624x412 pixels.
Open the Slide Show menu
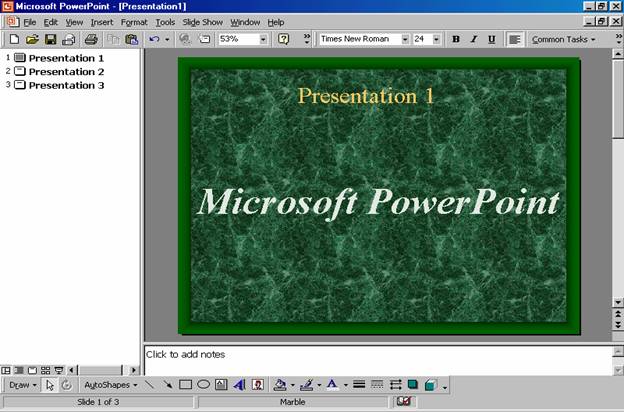[202, 22]
